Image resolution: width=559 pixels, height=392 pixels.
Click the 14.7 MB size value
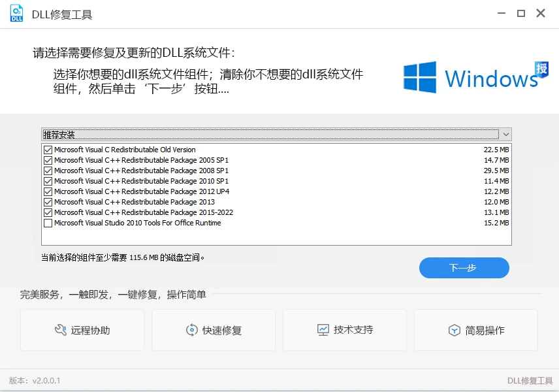coord(496,160)
